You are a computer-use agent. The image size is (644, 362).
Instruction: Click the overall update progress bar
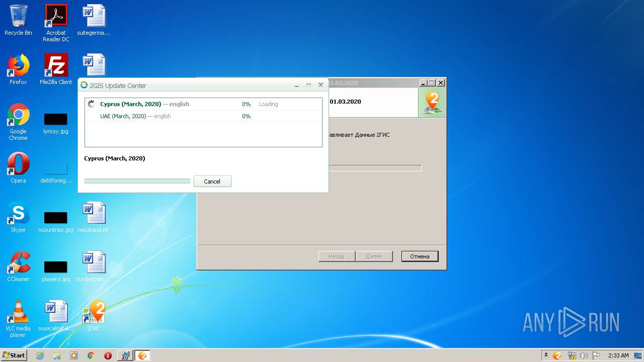coord(137,181)
